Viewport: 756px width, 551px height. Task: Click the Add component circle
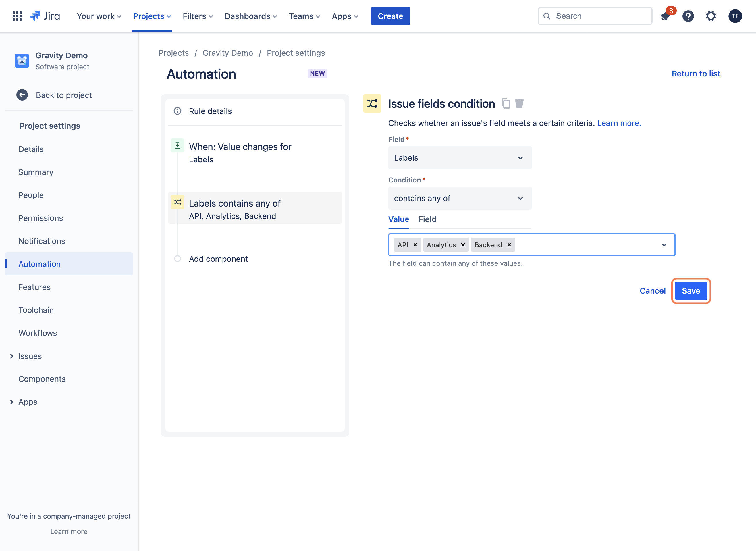click(178, 259)
